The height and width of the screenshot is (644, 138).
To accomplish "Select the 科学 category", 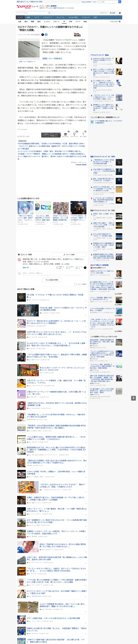I will click(71, 21).
